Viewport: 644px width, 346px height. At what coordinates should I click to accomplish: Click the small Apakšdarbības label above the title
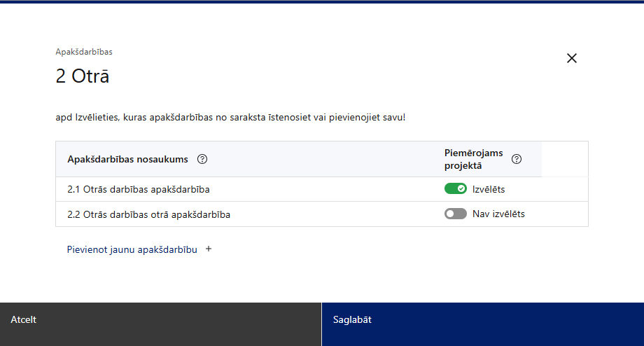tap(84, 52)
